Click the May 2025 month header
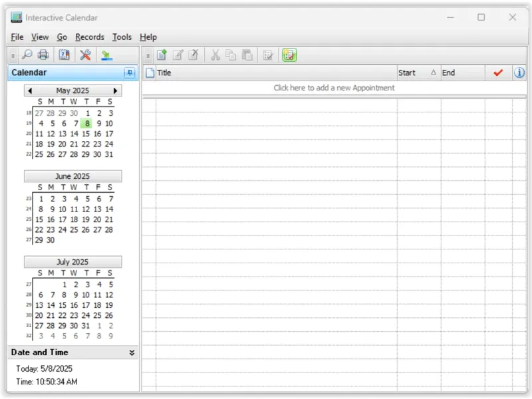Viewport: 532px width, 399px height. (72, 90)
